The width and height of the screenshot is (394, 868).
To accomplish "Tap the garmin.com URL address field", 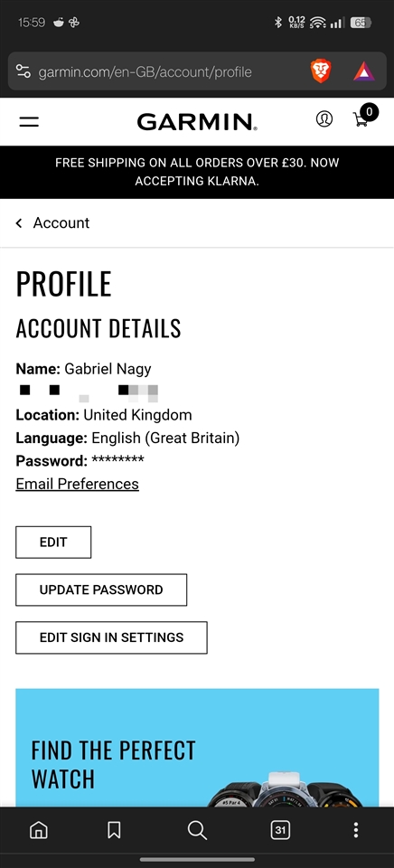I will click(x=145, y=72).
